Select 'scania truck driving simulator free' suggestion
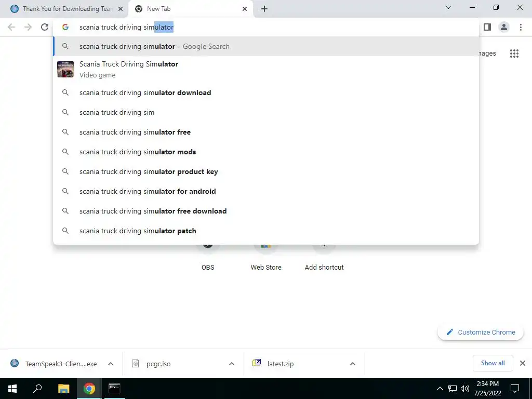The width and height of the screenshot is (532, 399). pyautogui.click(x=266, y=132)
